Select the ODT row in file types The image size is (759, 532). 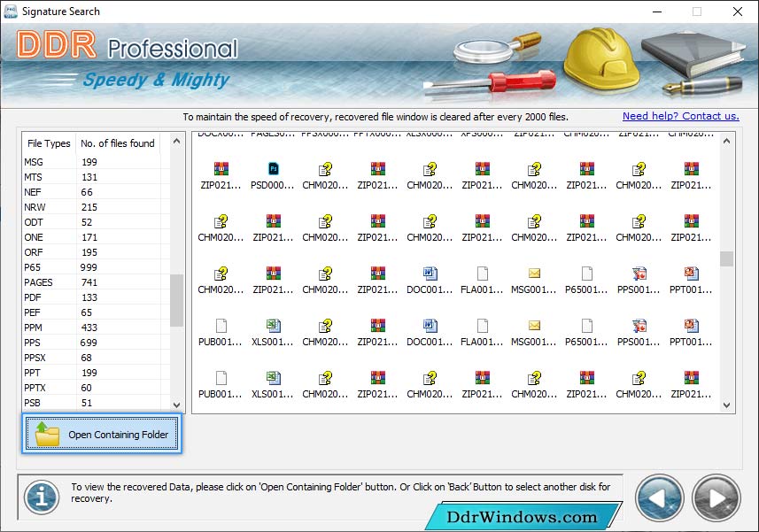96,222
